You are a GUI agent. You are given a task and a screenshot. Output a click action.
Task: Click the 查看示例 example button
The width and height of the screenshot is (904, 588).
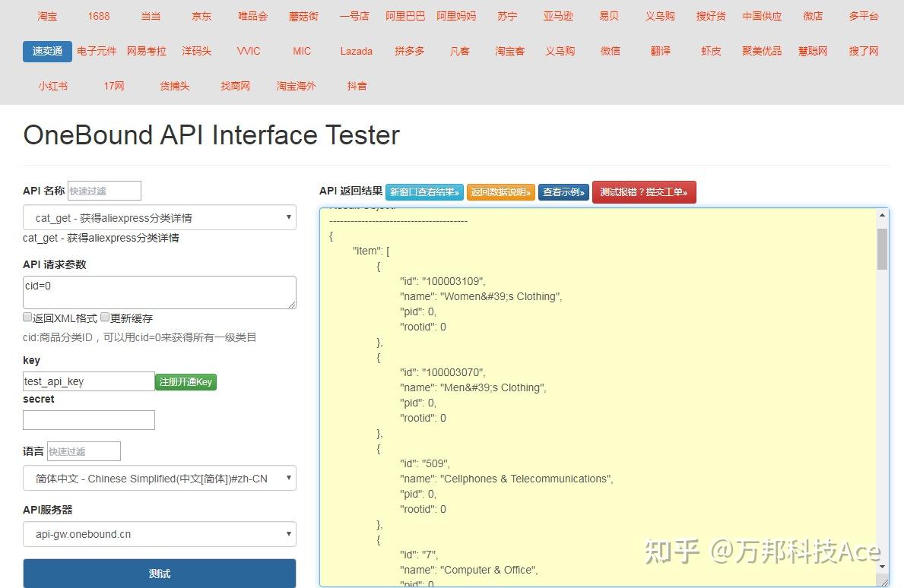click(x=563, y=192)
